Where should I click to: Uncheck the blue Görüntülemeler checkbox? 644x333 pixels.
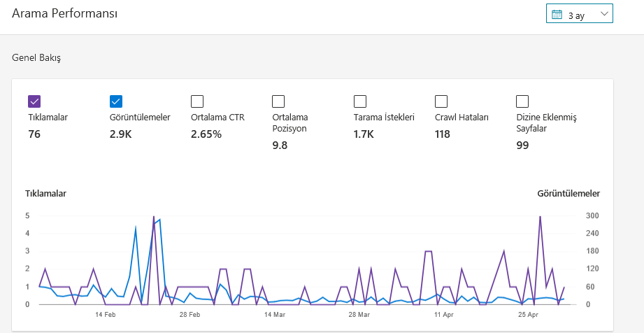pos(116,101)
